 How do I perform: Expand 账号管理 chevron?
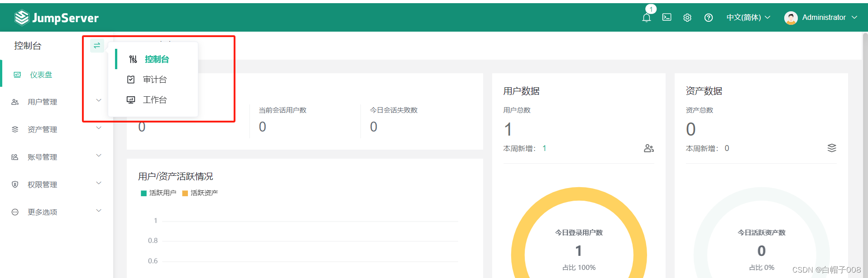pyautogui.click(x=99, y=155)
